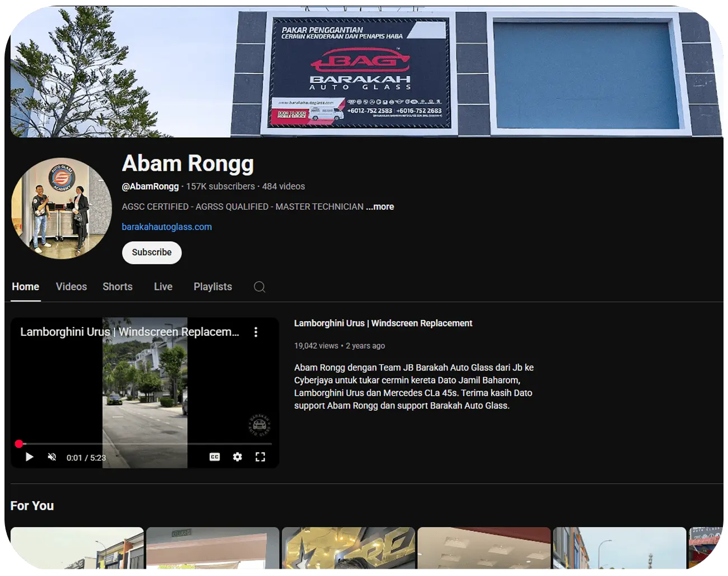Open the first For You video thumbnail

point(77,549)
